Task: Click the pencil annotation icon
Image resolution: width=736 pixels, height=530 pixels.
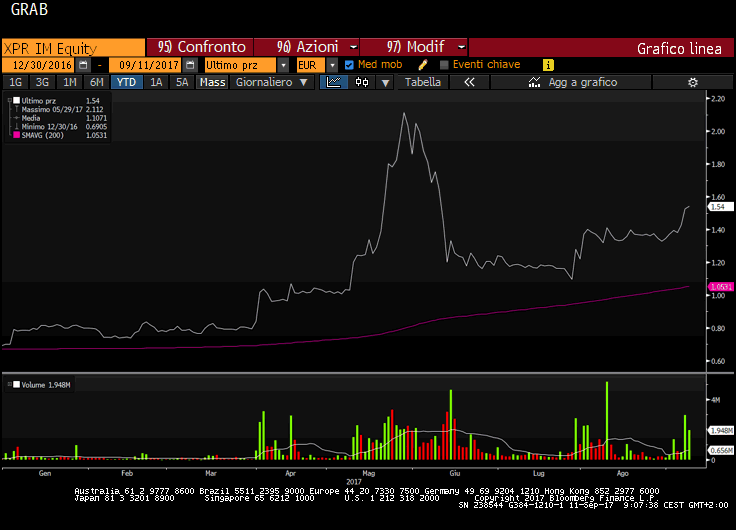Action: 422,65
